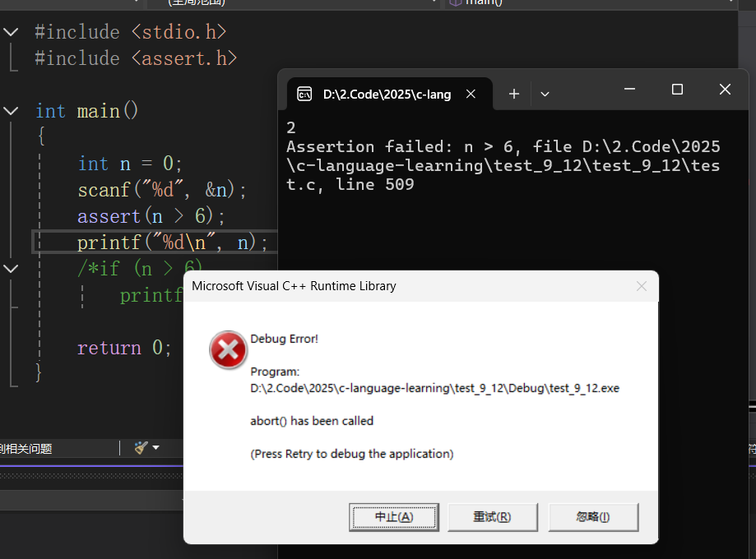Click the printf("%d\n", n); line
Viewport: 756px width, 559px height.
pyautogui.click(x=172, y=243)
